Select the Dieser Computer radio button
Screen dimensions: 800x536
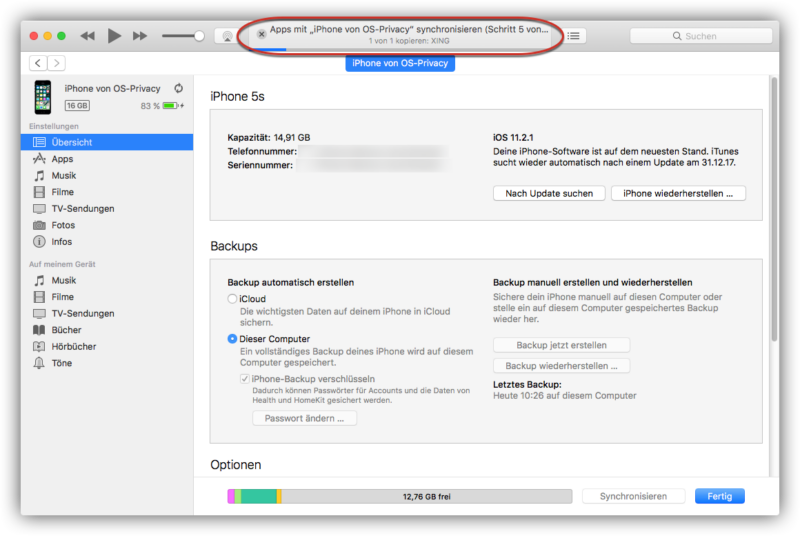click(232, 339)
